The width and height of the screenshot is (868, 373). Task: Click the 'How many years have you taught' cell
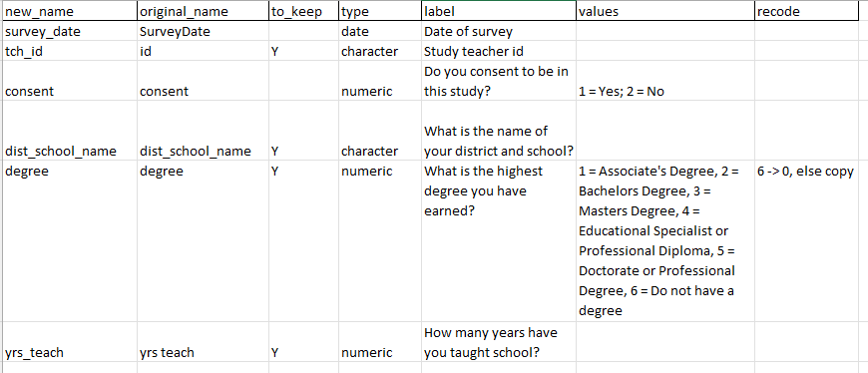[x=498, y=342]
